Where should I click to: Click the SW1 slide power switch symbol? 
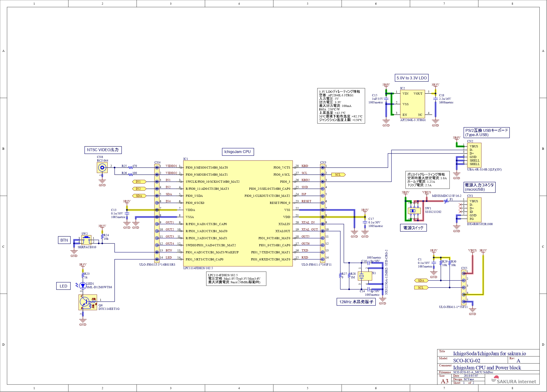414,211
